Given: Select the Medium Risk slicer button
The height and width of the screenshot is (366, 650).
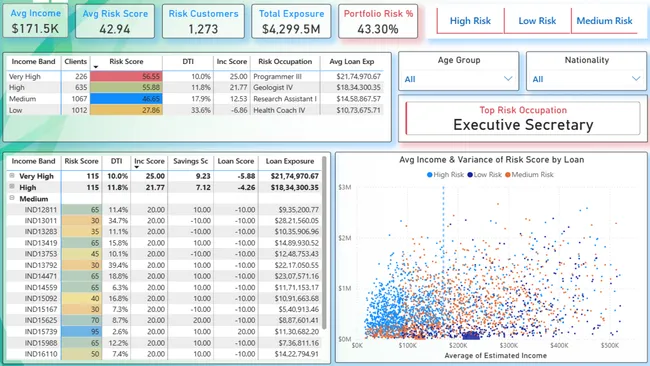Looking at the screenshot, I should coord(604,21).
